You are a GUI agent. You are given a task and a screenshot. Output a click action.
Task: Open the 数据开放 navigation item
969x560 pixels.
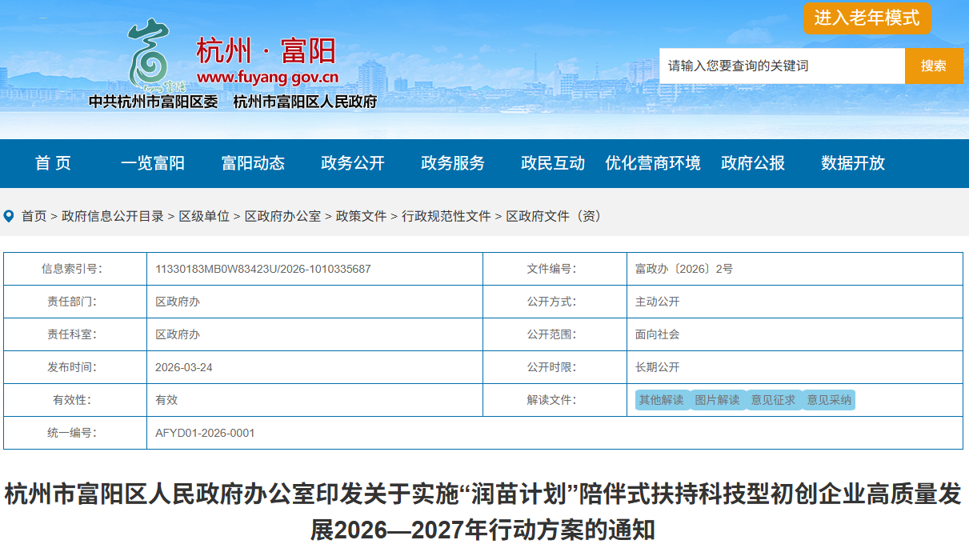pos(853,163)
